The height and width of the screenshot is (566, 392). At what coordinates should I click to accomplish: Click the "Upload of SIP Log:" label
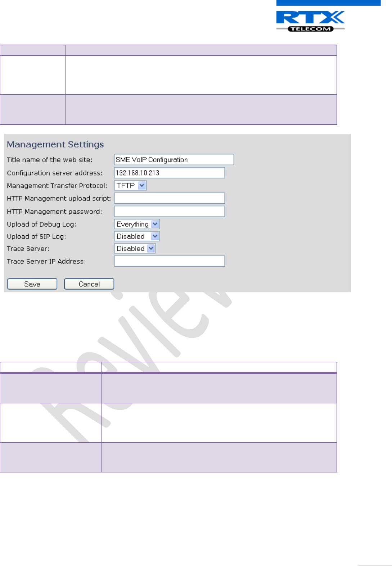click(36, 237)
